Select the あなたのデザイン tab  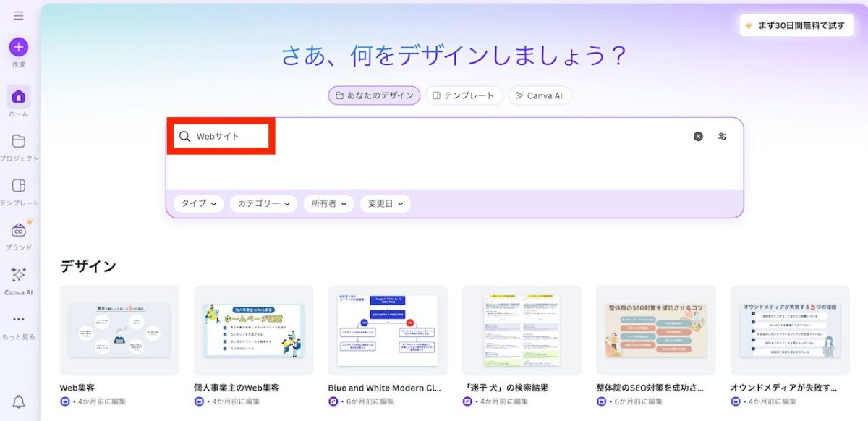[374, 95]
